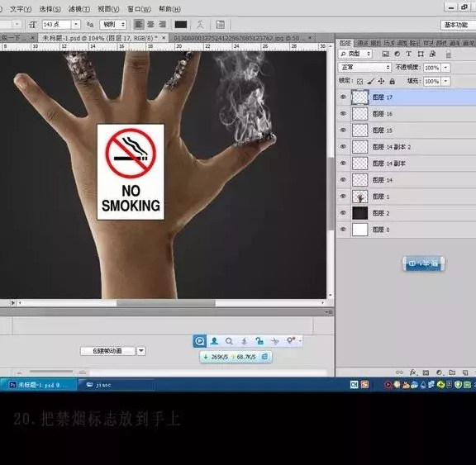Click the black text color swatch

(x=181, y=25)
